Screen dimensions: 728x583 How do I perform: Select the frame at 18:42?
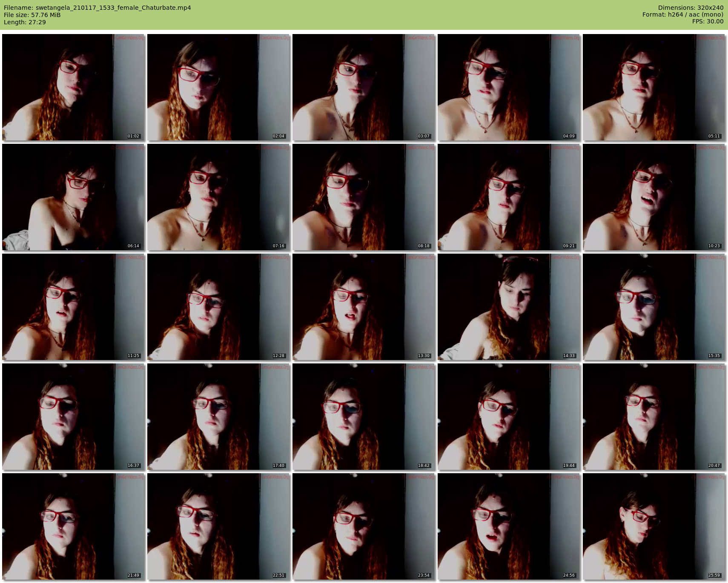[364, 417]
